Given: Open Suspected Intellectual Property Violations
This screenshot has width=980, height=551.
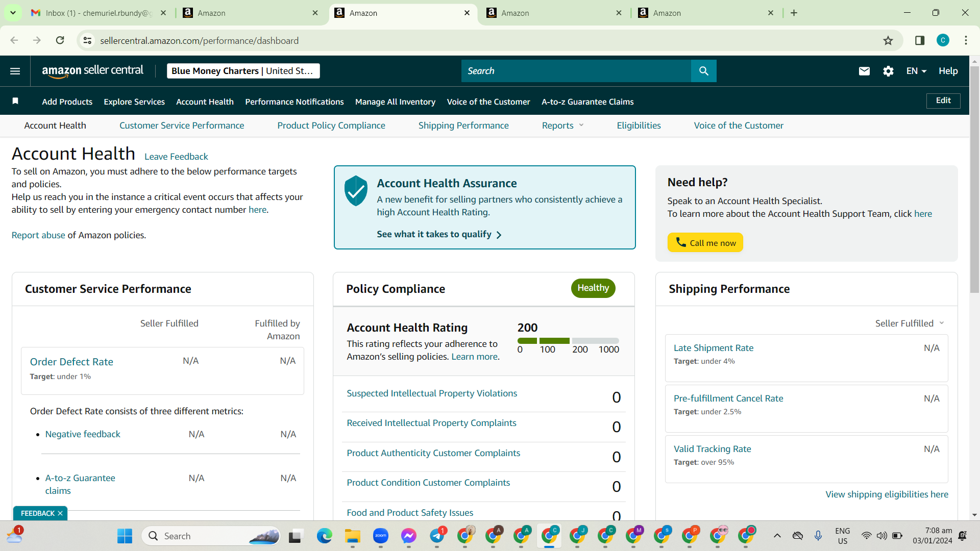Looking at the screenshot, I should (x=432, y=393).
